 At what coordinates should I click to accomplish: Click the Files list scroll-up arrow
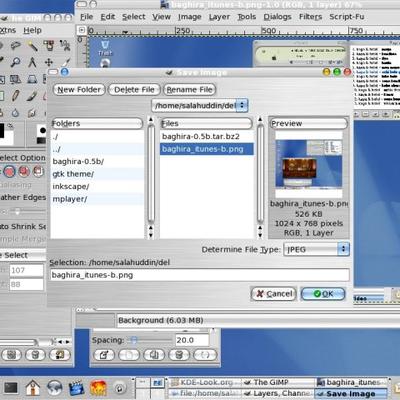pos(260,119)
